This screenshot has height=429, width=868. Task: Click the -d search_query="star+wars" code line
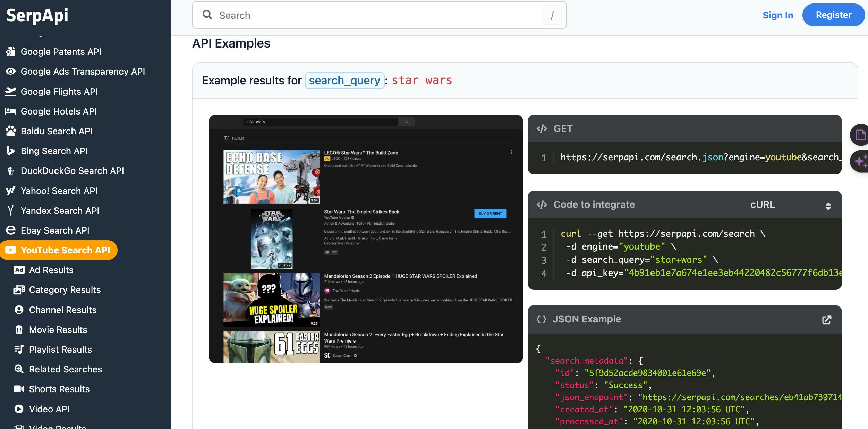(642, 260)
